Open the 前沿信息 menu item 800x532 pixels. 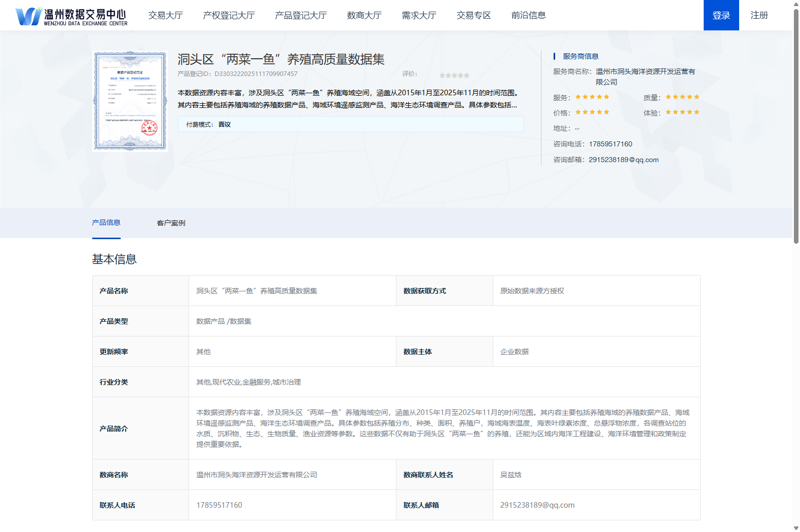tap(528, 15)
